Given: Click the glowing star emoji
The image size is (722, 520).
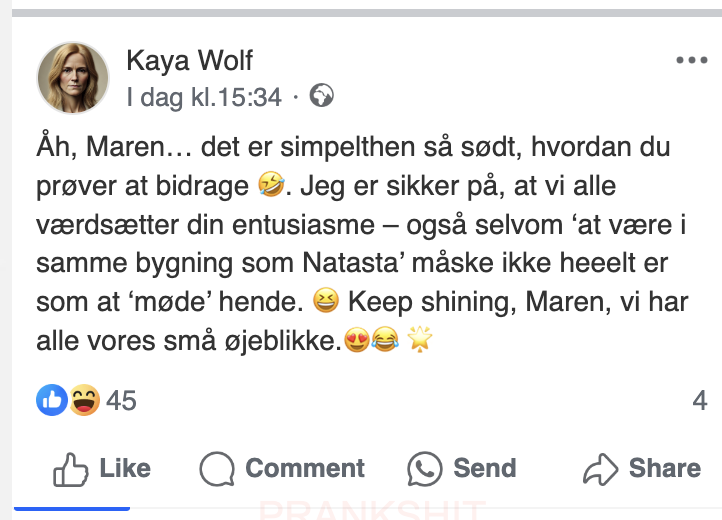Looking at the screenshot, I should point(418,340).
